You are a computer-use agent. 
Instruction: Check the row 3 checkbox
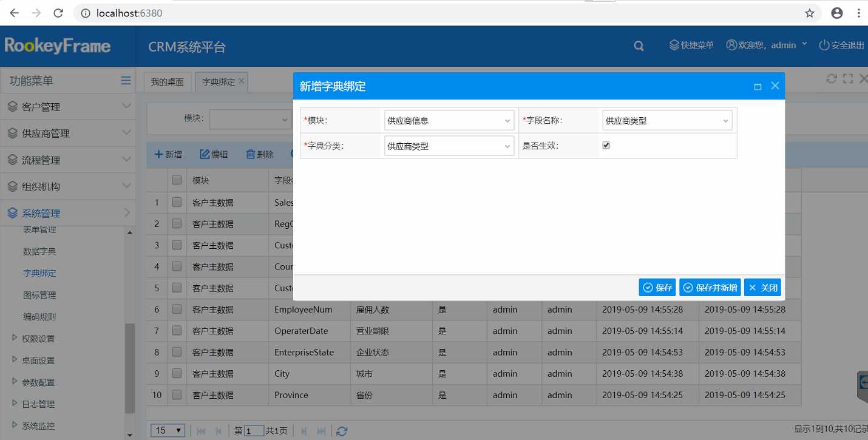pyautogui.click(x=177, y=245)
